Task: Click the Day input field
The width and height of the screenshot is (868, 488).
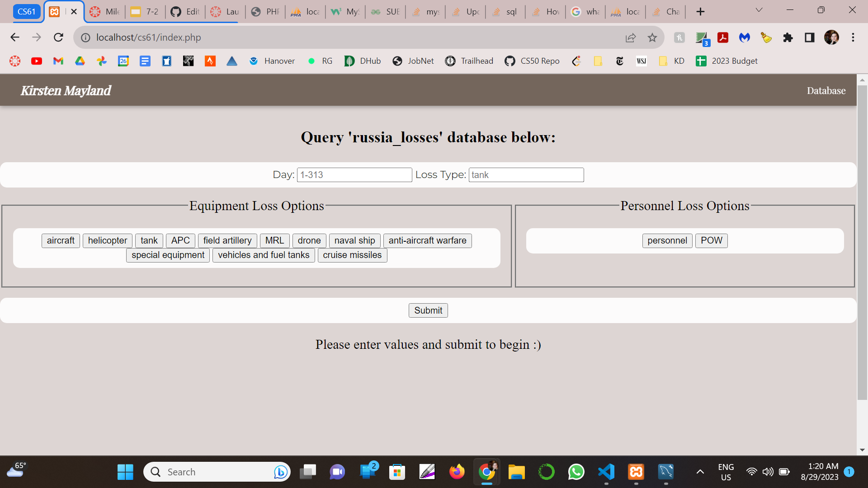Action: [354, 174]
